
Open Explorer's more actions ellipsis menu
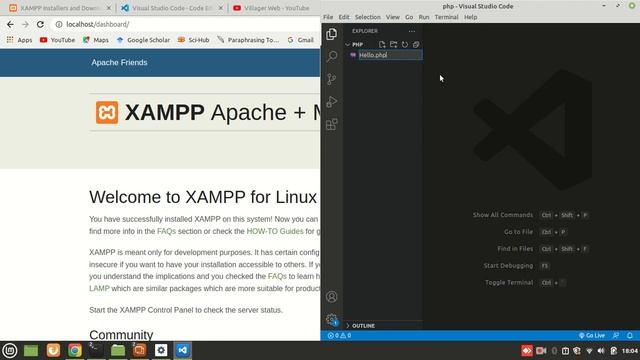pos(412,31)
